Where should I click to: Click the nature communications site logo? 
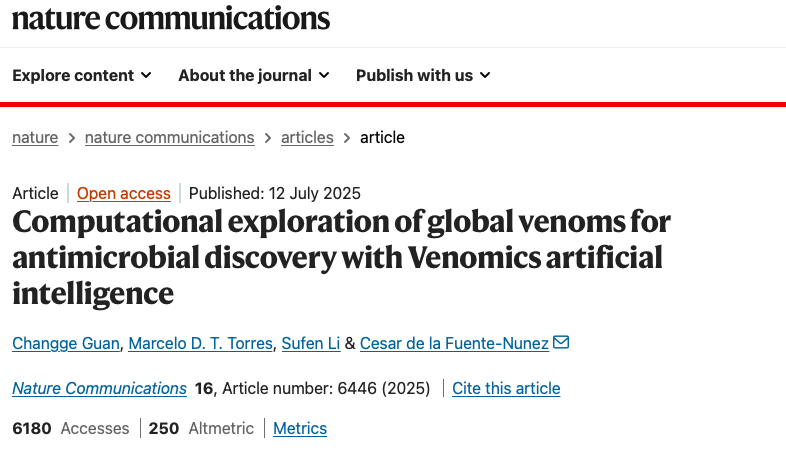[171, 18]
